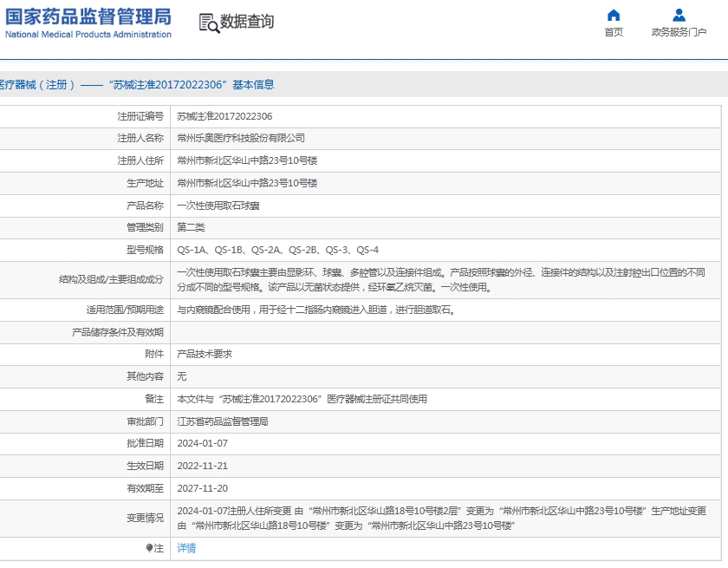Click the 国家药品监督管理局 logo

[x=88, y=17]
